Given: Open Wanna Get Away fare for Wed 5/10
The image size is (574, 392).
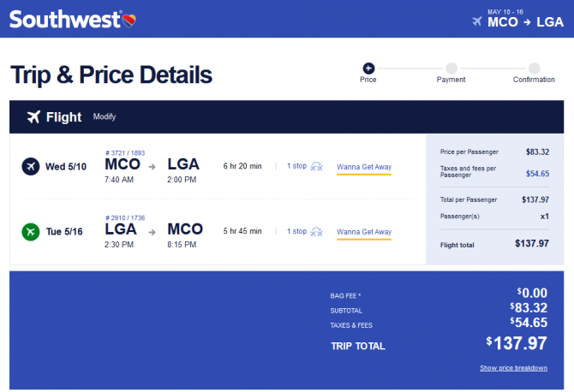Looking at the screenshot, I should click(364, 167).
